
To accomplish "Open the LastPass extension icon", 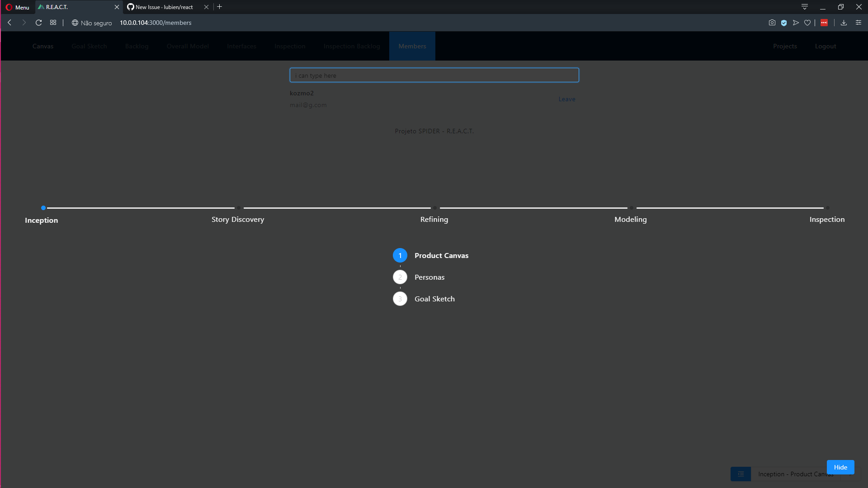I will point(824,23).
